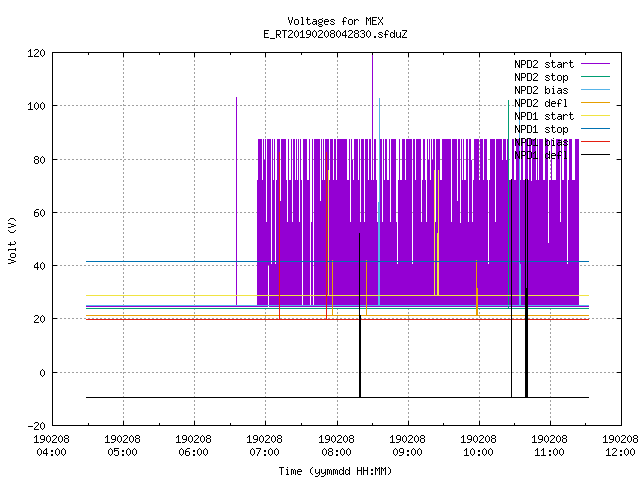Viewport: 640px width, 480px height.
Task: Click the y-axis tick label -20
Action: point(36,426)
